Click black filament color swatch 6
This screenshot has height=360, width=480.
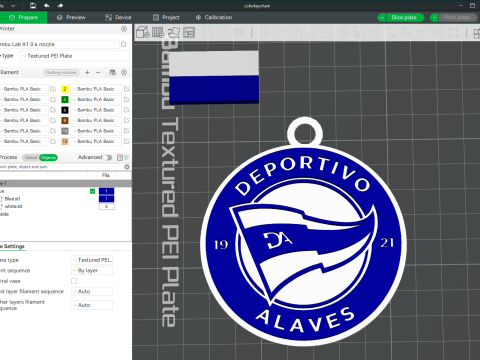(65, 110)
